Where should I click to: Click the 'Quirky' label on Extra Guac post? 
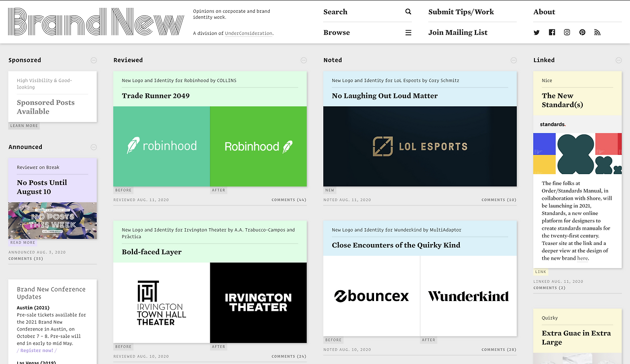(550, 318)
